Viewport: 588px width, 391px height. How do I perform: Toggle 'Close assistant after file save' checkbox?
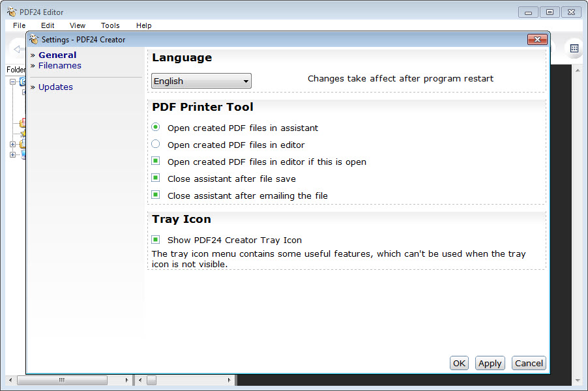(x=156, y=179)
